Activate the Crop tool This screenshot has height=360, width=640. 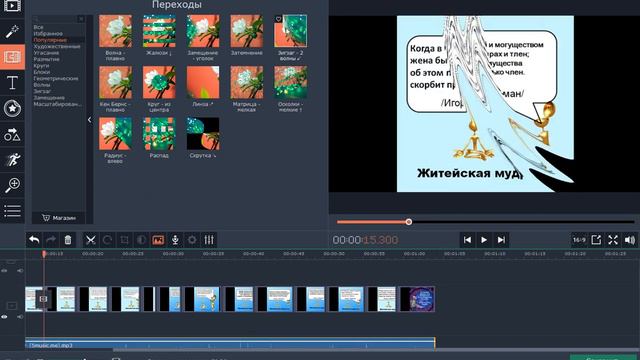(124, 240)
